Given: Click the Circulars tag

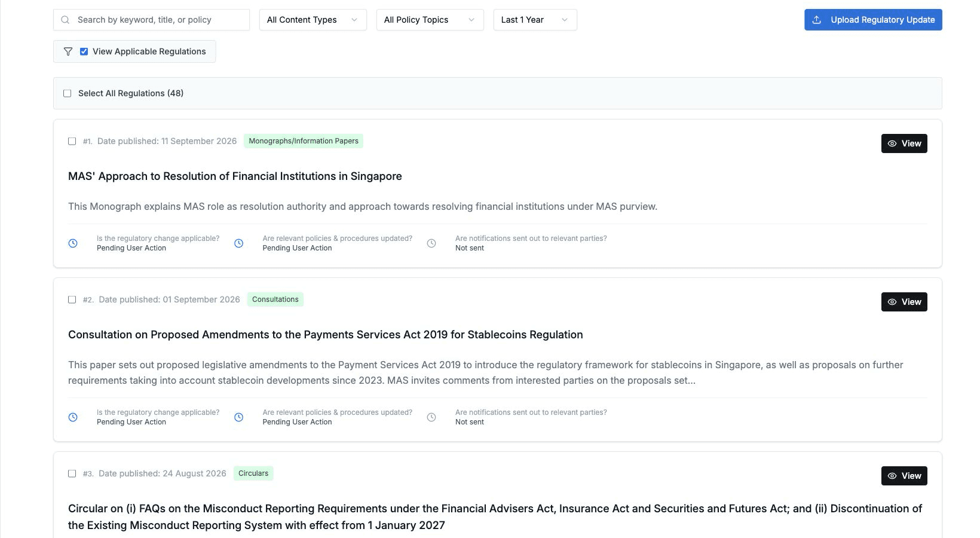Looking at the screenshot, I should point(253,473).
